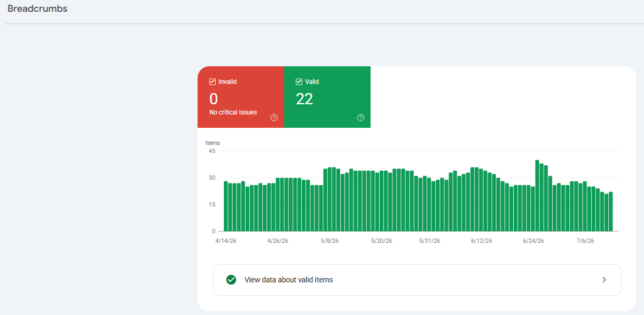Open View data about valid items
This screenshot has width=644, height=315.
(417, 280)
